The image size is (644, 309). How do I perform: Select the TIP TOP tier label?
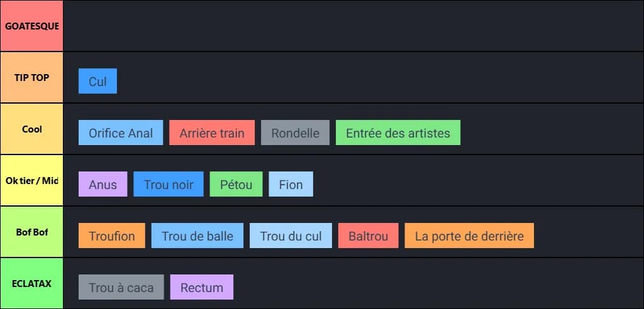click(31, 78)
